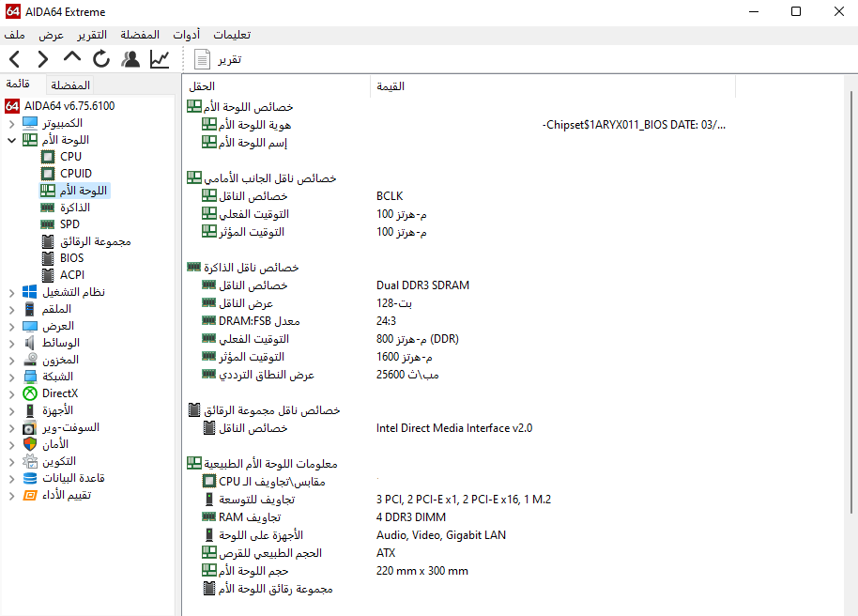
Task: Click the green board icon beside selected اللوحة الأم subitem
Action: click(x=48, y=191)
